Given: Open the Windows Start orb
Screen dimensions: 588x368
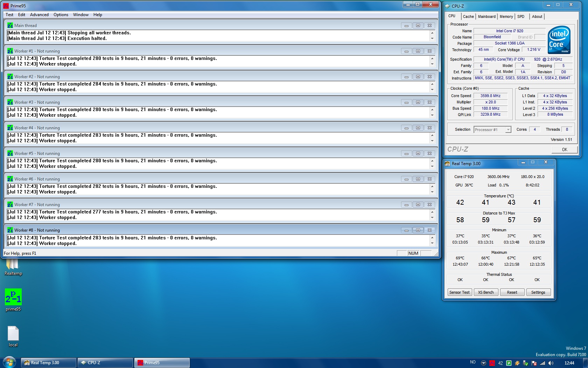Looking at the screenshot, I should [x=9, y=362].
